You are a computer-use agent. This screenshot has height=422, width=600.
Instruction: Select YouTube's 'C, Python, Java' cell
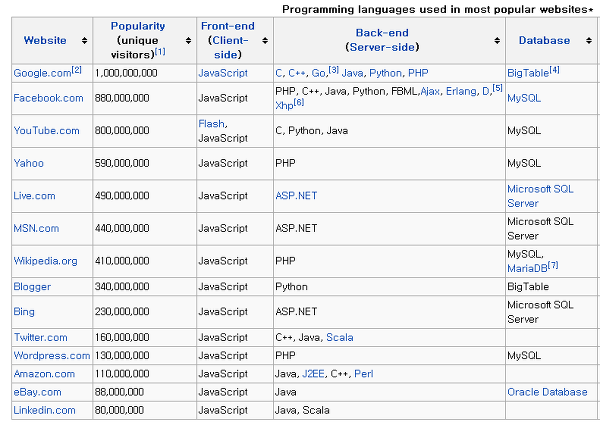(x=390, y=131)
